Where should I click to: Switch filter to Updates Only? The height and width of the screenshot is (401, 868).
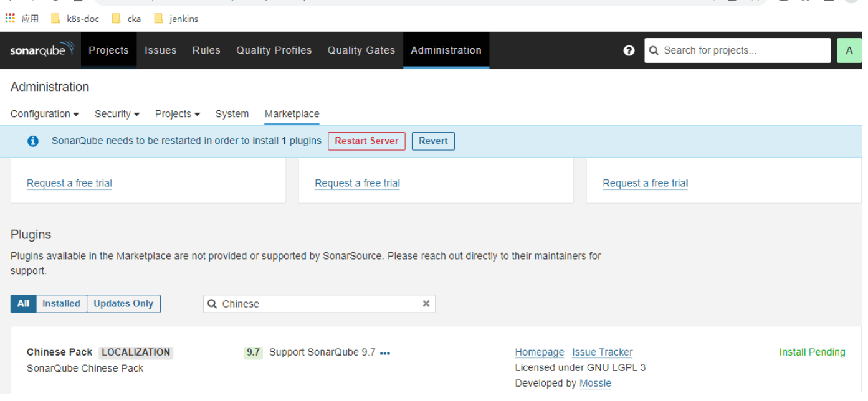pos(123,304)
